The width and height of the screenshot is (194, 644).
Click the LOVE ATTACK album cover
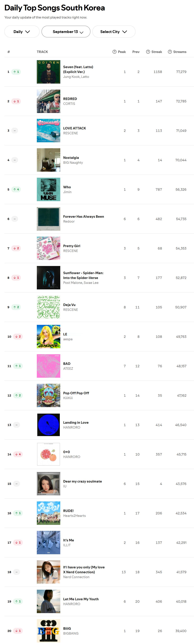48,131
